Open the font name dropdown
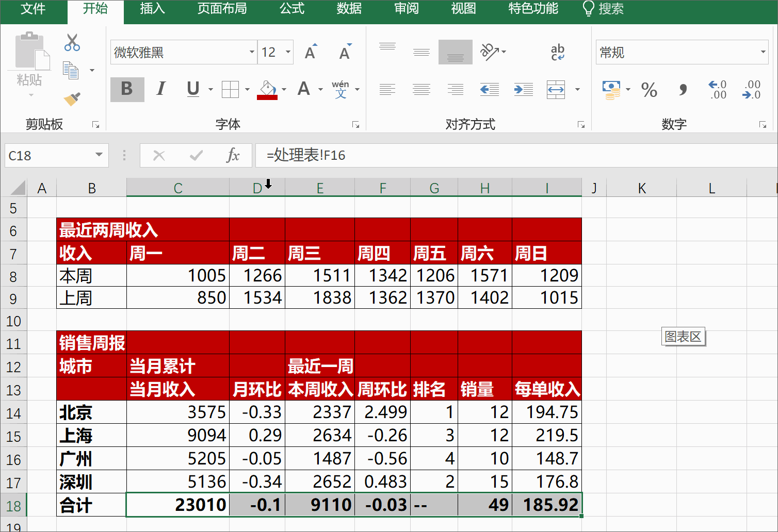Viewport: 778px width, 532px height. click(251, 52)
